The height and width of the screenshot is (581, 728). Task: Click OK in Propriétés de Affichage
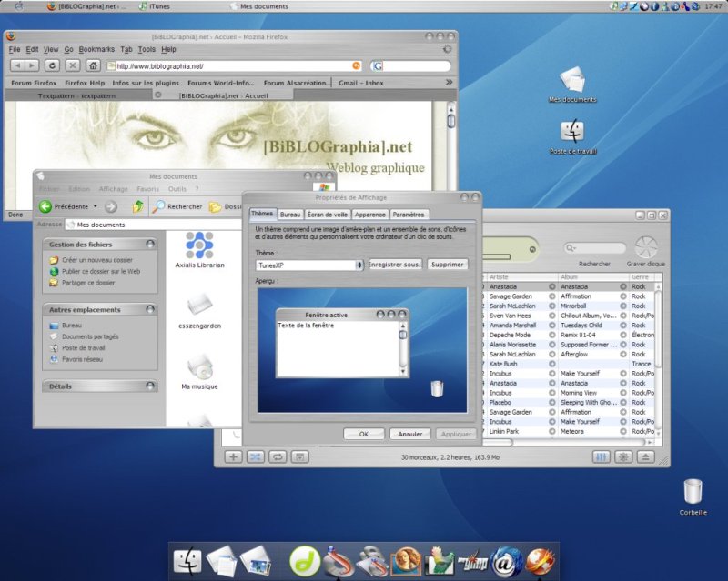(x=363, y=434)
